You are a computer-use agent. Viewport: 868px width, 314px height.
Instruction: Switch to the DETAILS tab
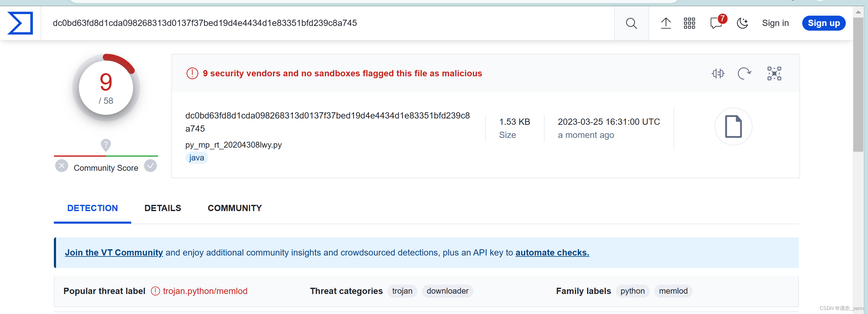(163, 208)
